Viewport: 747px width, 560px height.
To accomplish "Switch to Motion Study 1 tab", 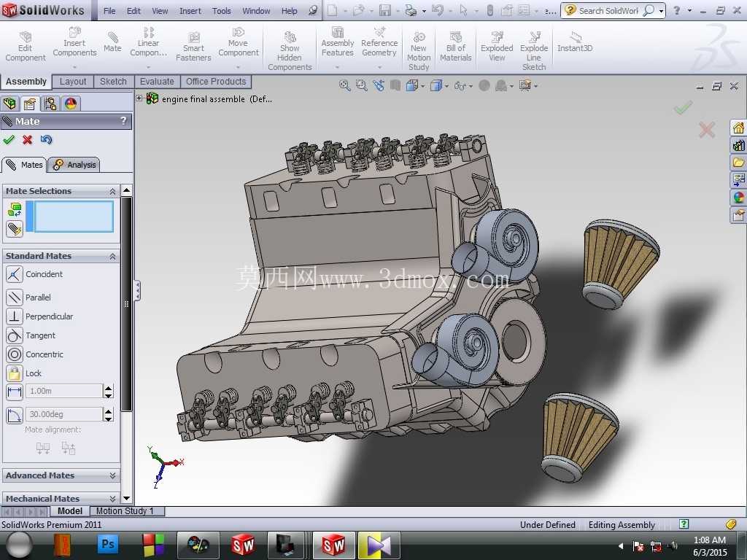I will click(125, 511).
